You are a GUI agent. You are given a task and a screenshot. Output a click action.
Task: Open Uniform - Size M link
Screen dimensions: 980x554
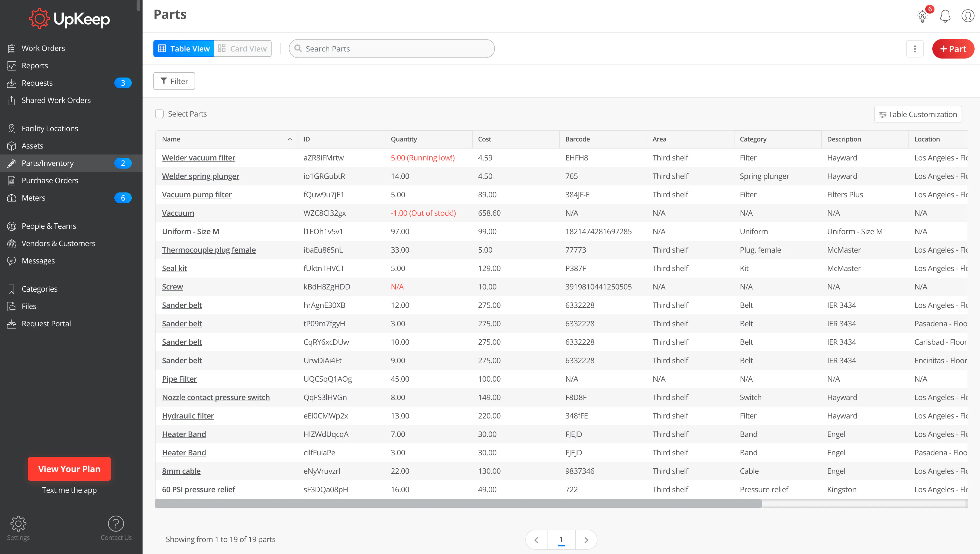coord(191,231)
